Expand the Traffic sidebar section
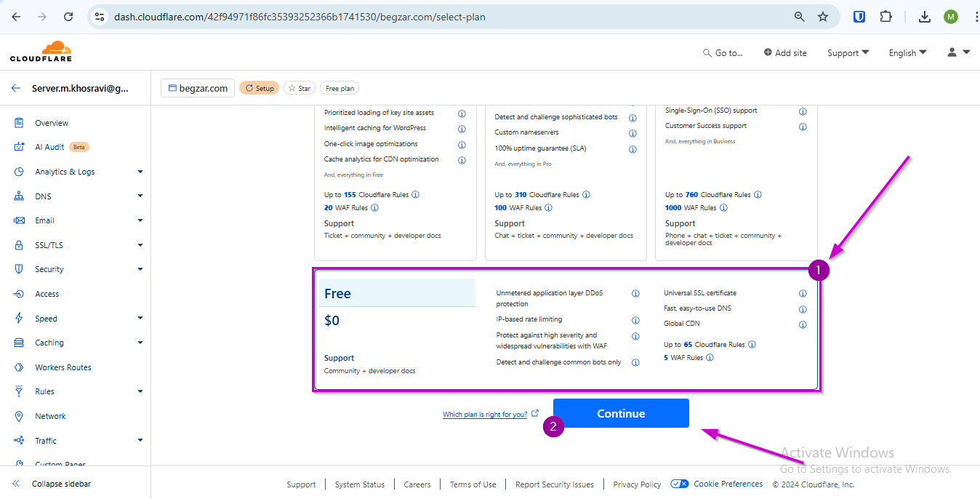The height and width of the screenshot is (499, 980). 140,441
